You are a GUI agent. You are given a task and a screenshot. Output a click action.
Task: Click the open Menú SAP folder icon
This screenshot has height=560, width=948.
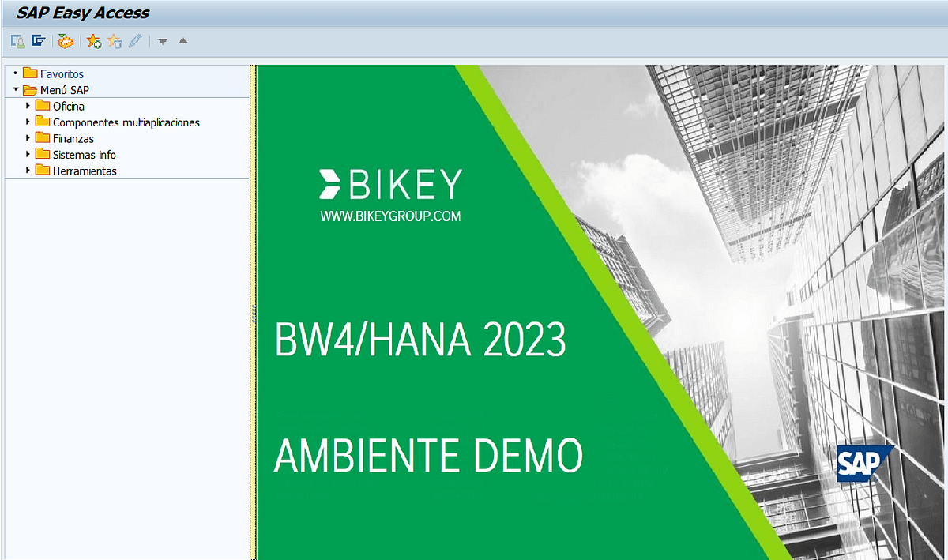coord(30,90)
